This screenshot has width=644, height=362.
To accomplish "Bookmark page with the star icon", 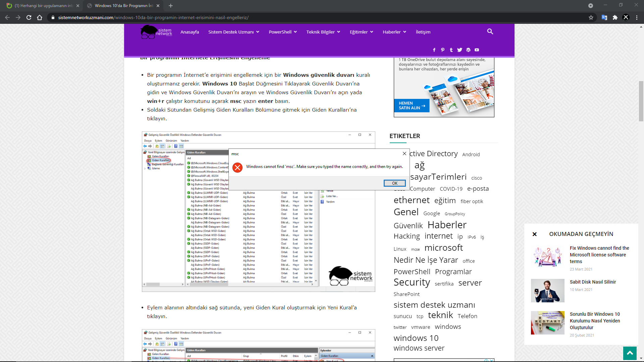I will 591,17.
